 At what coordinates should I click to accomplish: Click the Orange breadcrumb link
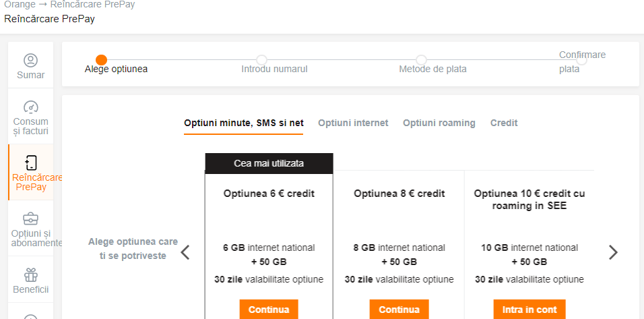[20, 4]
